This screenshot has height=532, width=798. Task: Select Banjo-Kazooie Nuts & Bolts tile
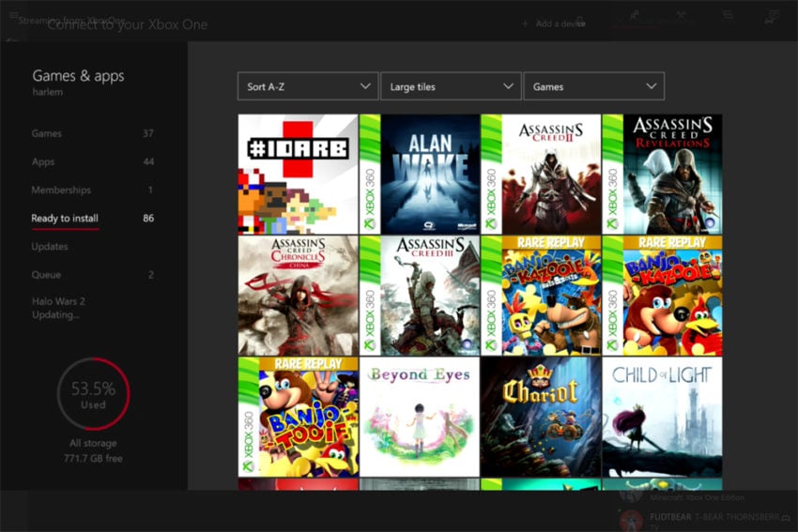click(x=541, y=296)
